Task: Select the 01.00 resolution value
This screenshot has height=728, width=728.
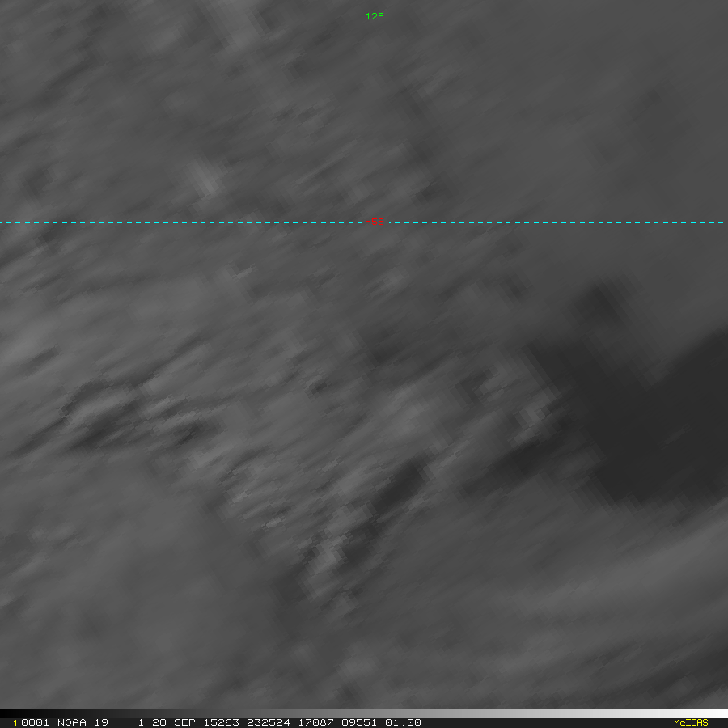Action: tap(403, 722)
